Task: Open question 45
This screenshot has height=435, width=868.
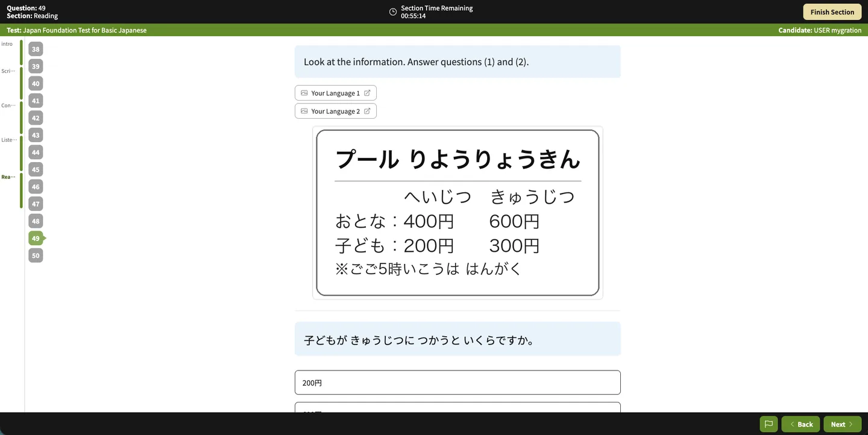Action: 36,169
